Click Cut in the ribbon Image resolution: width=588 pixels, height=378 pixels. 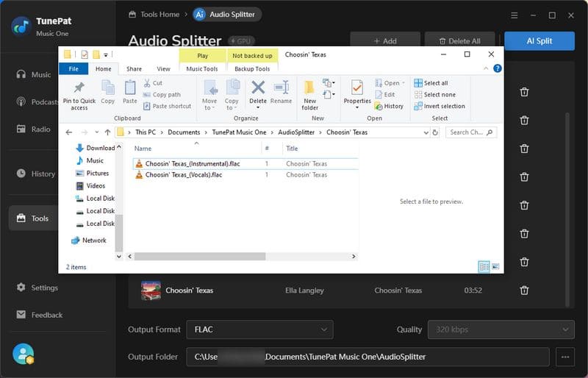tap(153, 83)
